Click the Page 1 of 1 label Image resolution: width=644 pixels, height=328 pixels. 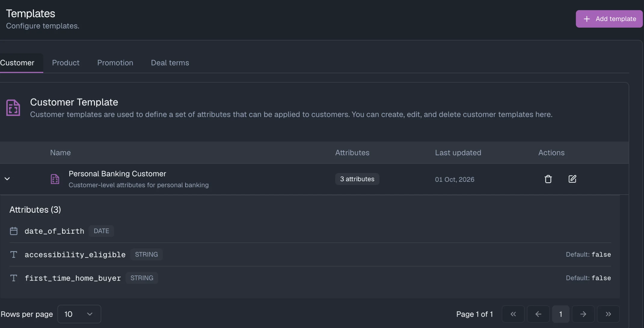[x=474, y=314]
